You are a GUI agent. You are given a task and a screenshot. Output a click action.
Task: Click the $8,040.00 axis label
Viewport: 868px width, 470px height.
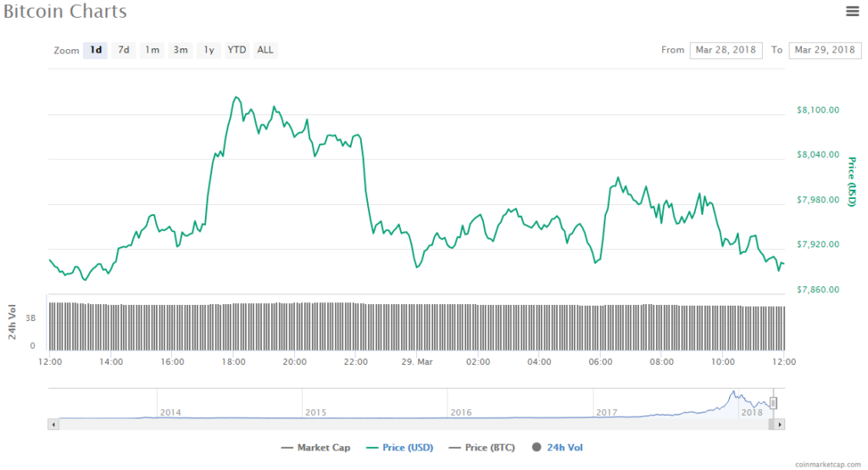tap(818, 155)
